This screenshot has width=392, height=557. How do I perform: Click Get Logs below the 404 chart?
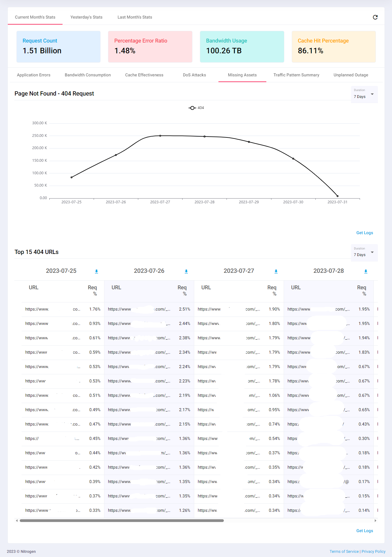(364, 233)
